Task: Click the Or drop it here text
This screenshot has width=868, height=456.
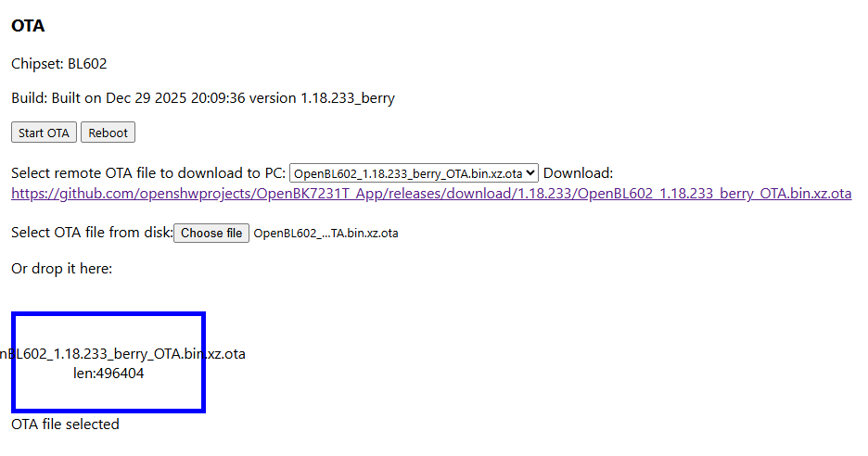Action: tap(61, 269)
